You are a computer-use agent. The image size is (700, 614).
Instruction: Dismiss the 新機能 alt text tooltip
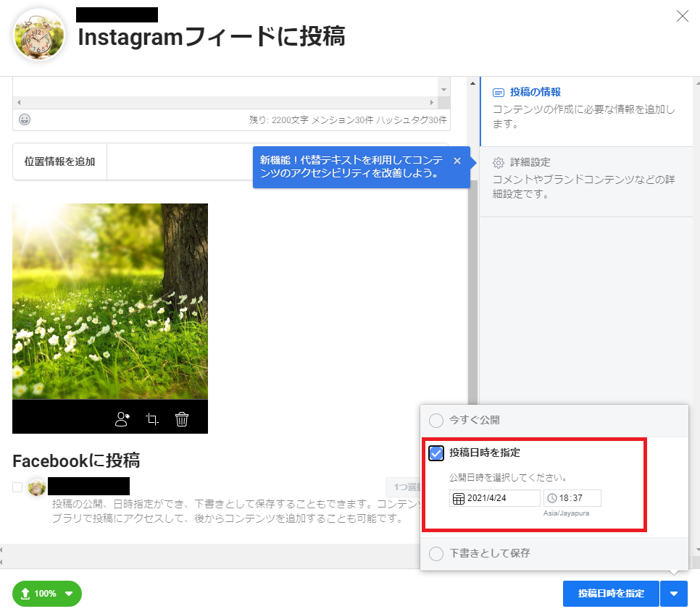pos(457,161)
